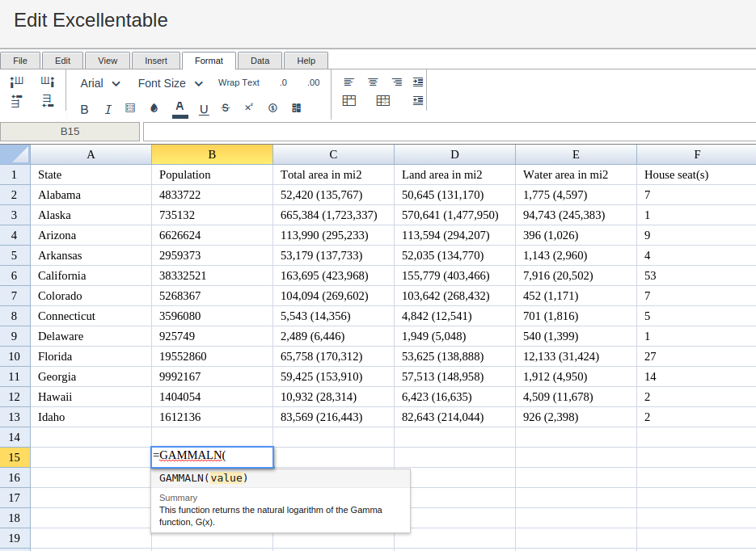This screenshot has width=756, height=551.
Task: Right align the cell text
Action: (397, 82)
